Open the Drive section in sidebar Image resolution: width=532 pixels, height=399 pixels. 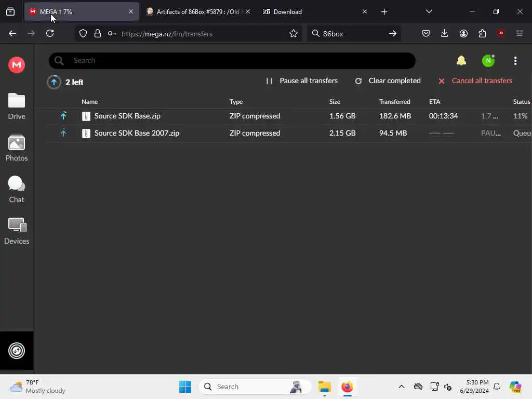(x=16, y=107)
